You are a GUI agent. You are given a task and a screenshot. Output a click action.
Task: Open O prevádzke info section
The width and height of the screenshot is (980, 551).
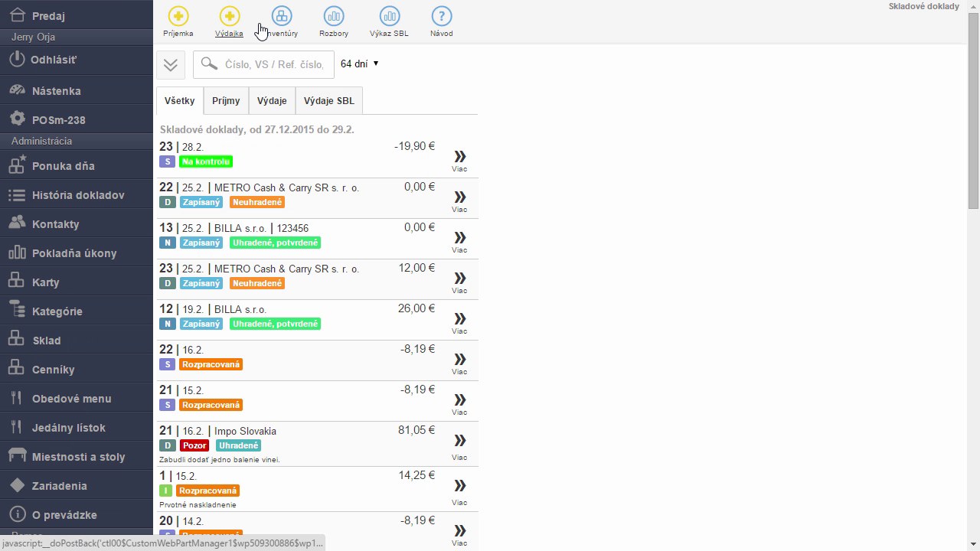77,514
